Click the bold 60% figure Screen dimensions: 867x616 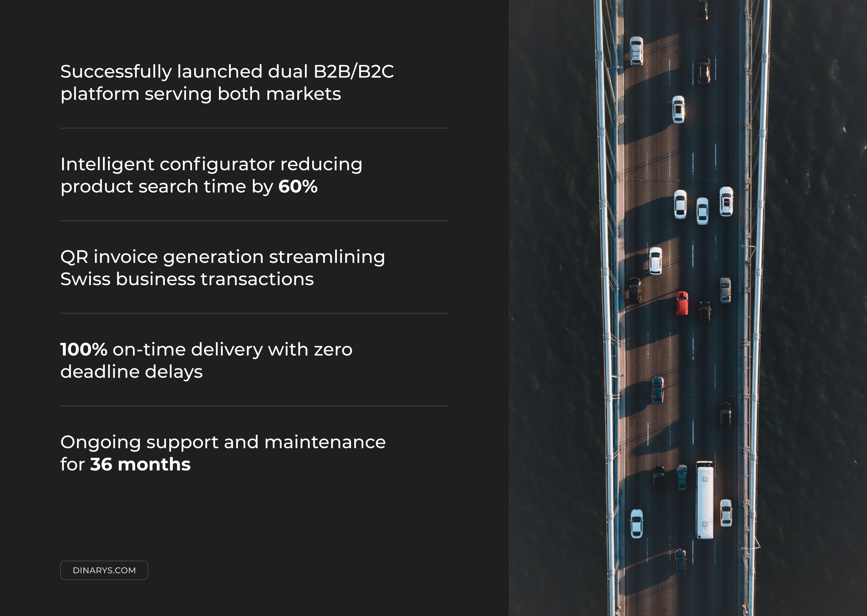[298, 186]
